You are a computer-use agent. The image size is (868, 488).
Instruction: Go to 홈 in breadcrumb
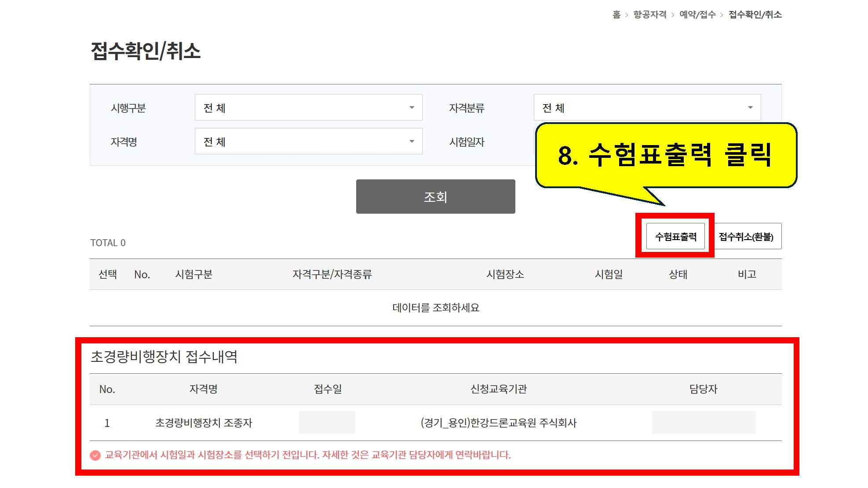(x=616, y=15)
